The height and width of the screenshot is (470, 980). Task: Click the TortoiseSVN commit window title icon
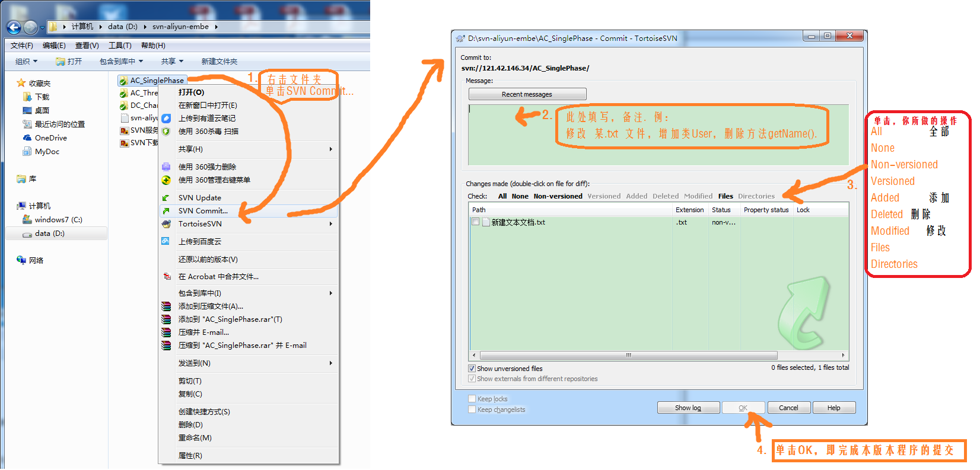pyautogui.click(x=460, y=39)
